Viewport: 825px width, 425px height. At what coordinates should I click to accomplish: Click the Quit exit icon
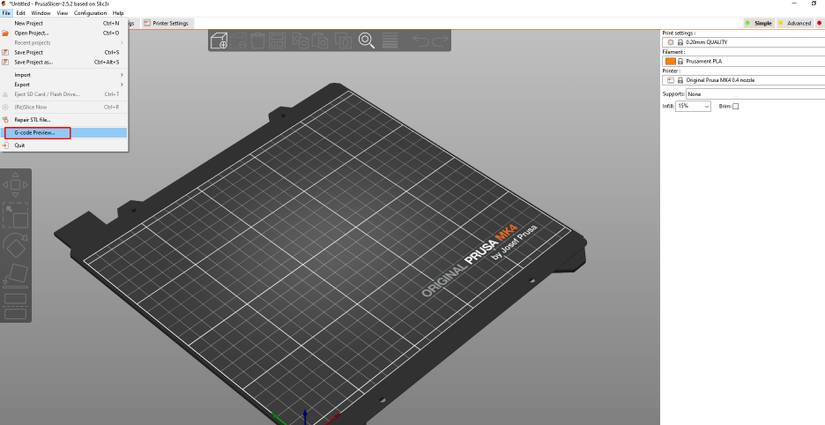click(x=6, y=145)
